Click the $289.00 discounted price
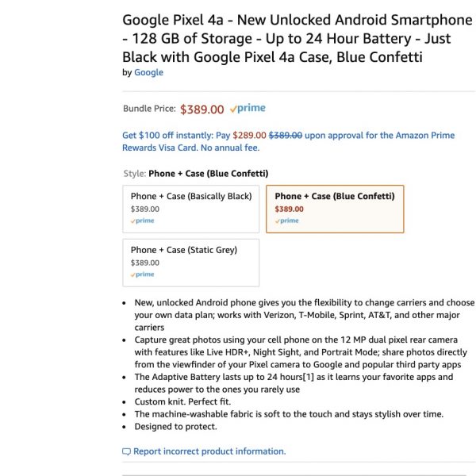This screenshot has height=476, width=476. click(249, 135)
